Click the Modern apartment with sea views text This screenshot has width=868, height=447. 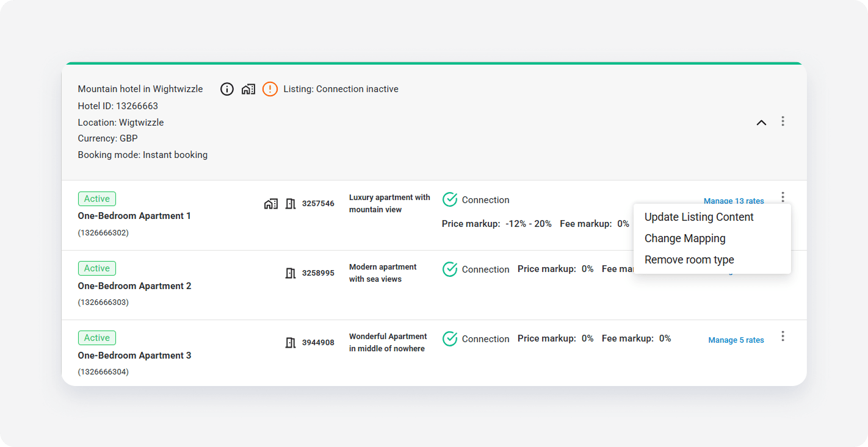(383, 273)
